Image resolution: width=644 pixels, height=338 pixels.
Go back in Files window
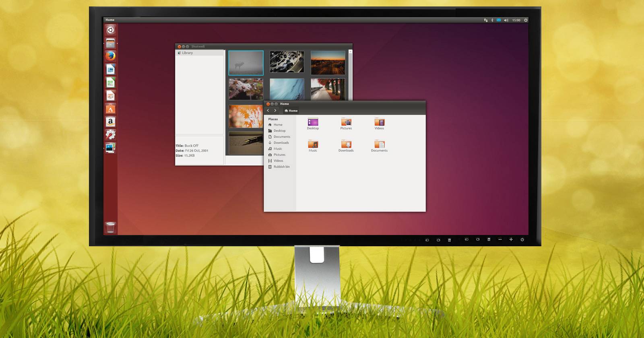(x=268, y=110)
